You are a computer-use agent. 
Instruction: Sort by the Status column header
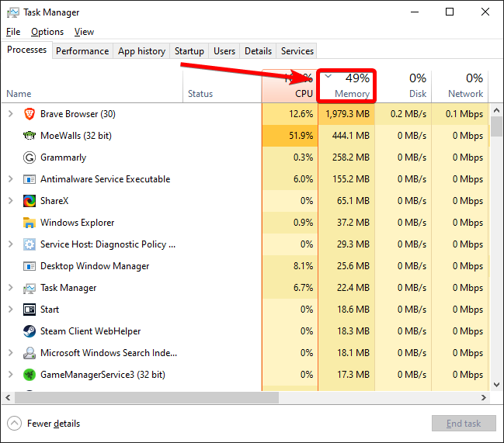pyautogui.click(x=222, y=86)
